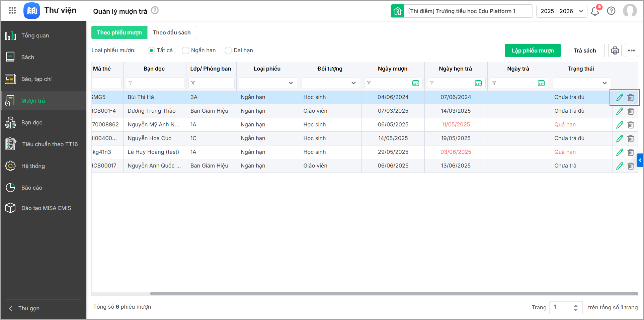Screen dimensions: 644x320
Task: Click the print icon button
Action: click(x=615, y=50)
